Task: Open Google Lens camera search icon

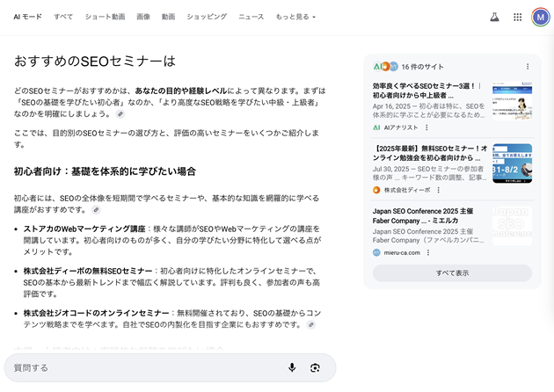Action: coord(315,367)
